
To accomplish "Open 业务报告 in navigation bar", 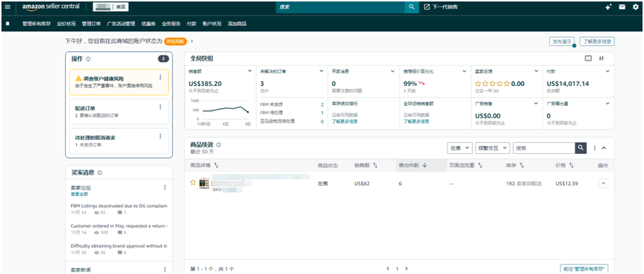I will point(171,24).
